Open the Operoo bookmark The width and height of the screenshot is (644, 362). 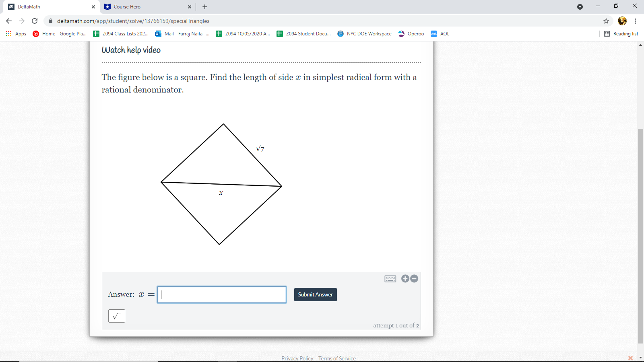coord(411,34)
